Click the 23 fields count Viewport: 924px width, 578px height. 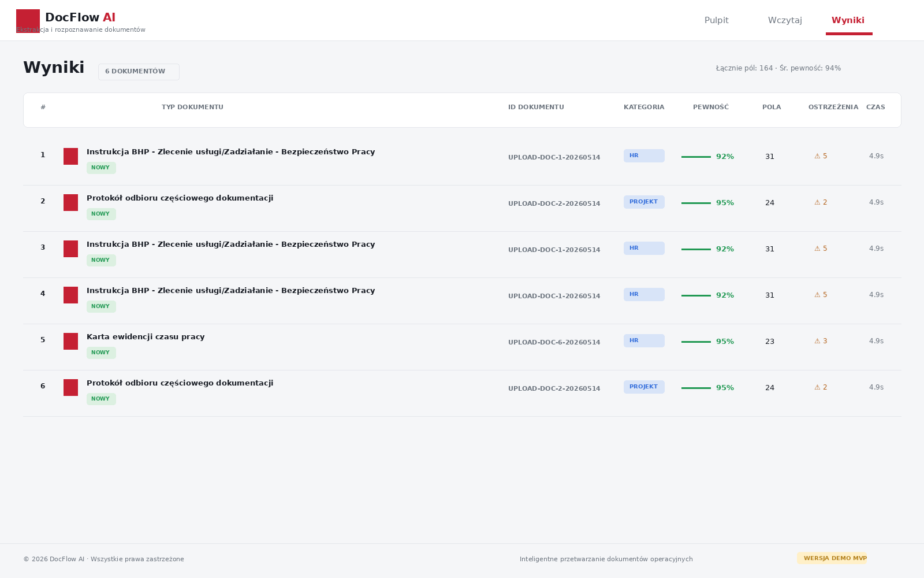[x=770, y=342]
